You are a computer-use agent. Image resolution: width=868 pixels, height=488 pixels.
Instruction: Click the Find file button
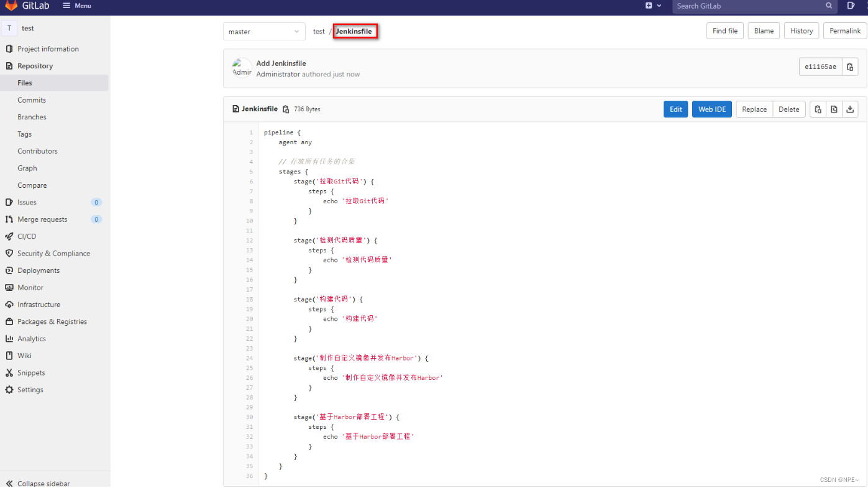tap(725, 30)
